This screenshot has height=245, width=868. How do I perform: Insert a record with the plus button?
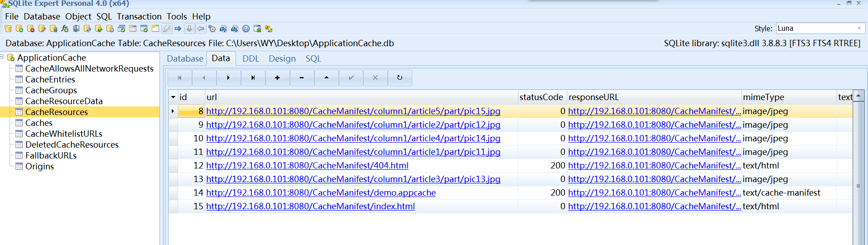(x=278, y=78)
